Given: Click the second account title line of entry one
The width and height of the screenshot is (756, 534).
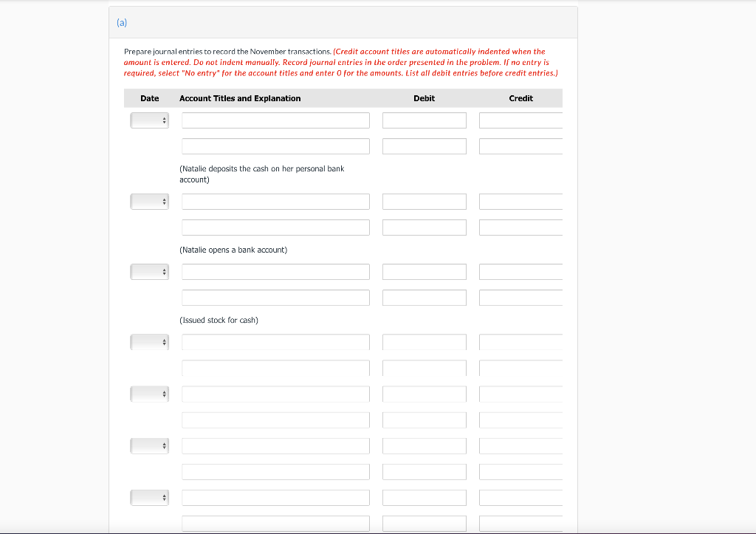Looking at the screenshot, I should point(275,146).
